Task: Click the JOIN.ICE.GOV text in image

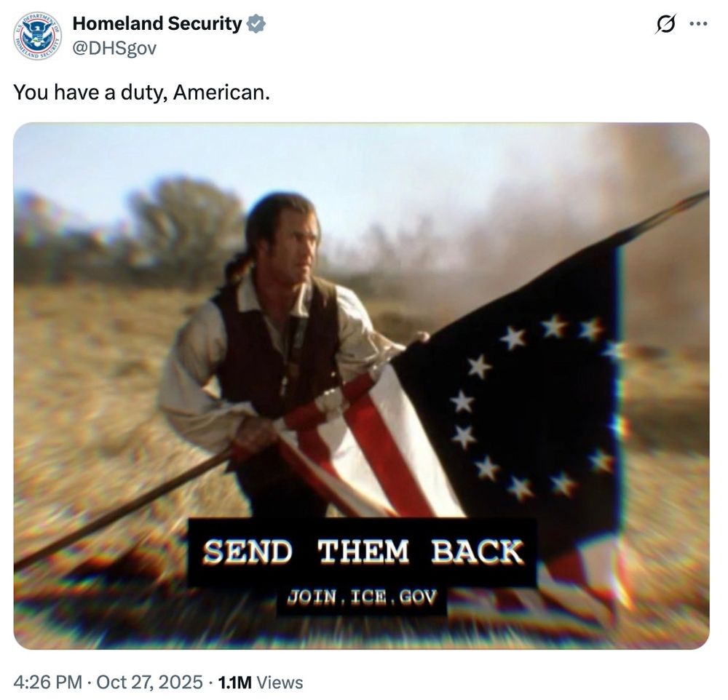Action: (x=362, y=597)
